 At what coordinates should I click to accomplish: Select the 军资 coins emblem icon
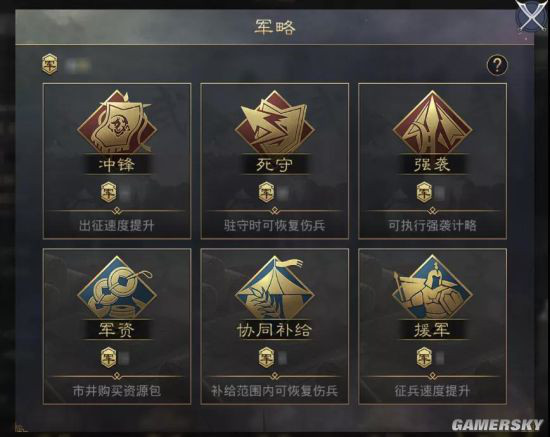click(x=117, y=288)
